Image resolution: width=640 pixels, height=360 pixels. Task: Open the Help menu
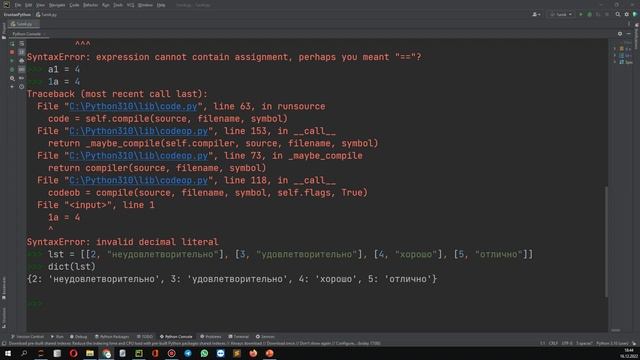[161, 5]
